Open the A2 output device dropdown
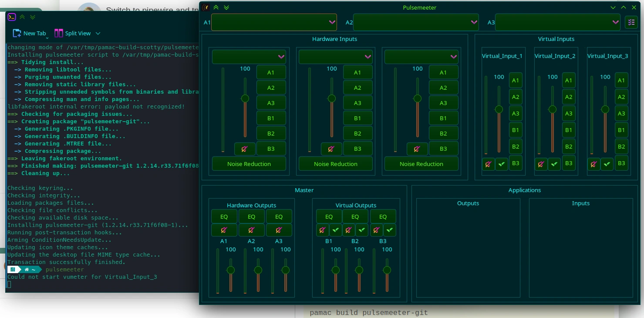644x318 pixels. pyautogui.click(x=416, y=22)
